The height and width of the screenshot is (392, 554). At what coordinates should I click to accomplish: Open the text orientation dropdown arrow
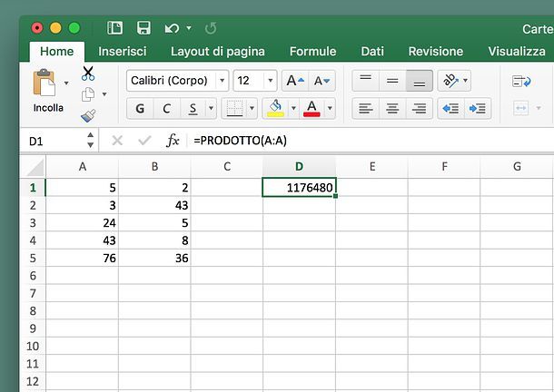pos(466,81)
